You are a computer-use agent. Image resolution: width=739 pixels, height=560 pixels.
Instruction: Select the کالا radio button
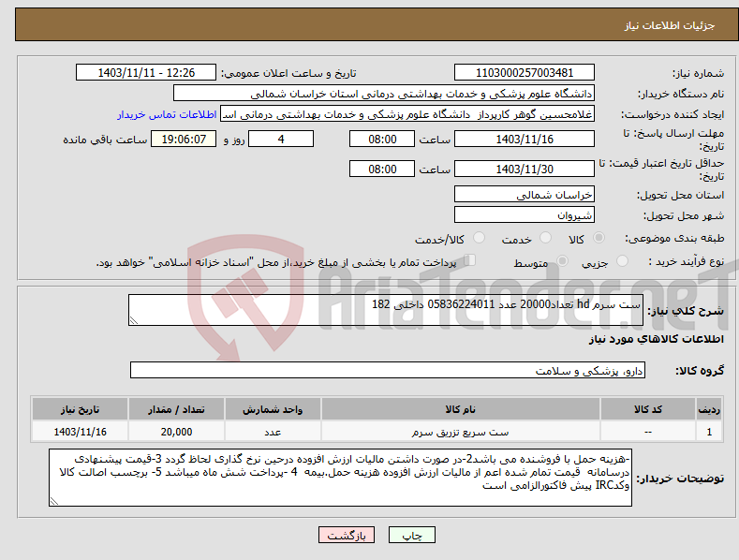(x=599, y=238)
